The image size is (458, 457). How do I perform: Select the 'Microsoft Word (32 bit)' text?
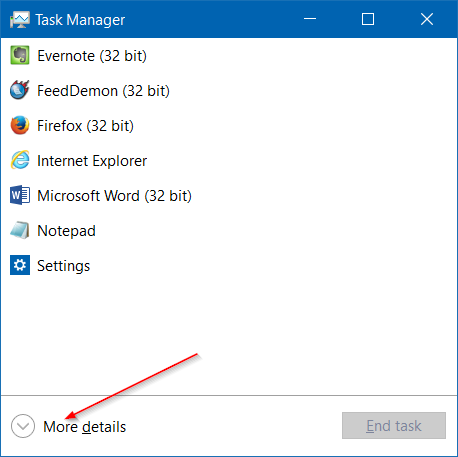[114, 196]
